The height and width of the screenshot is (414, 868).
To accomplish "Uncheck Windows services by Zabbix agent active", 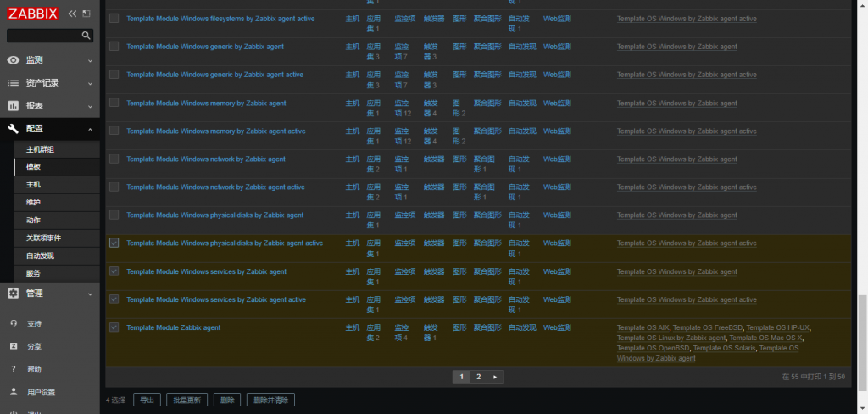I will pos(114,299).
